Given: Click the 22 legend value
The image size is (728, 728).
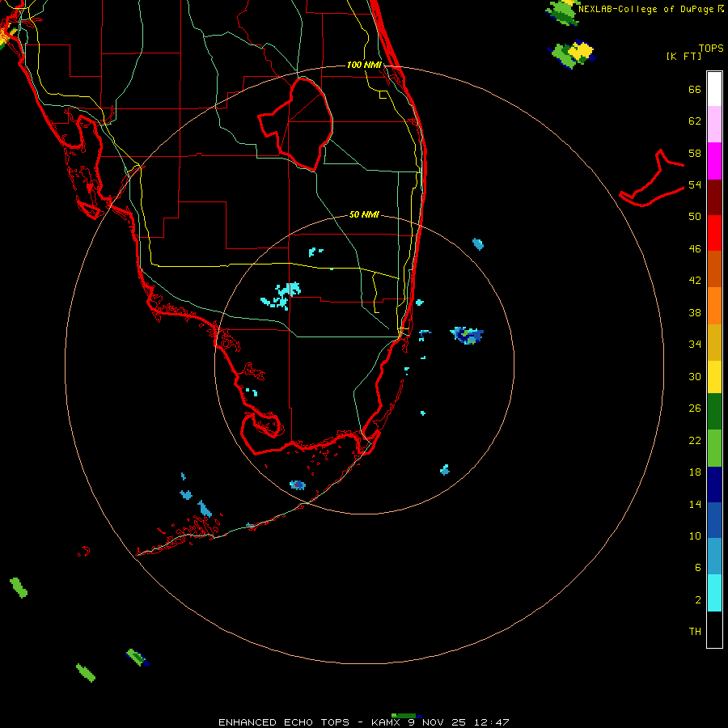Looking at the screenshot, I should (x=695, y=440).
